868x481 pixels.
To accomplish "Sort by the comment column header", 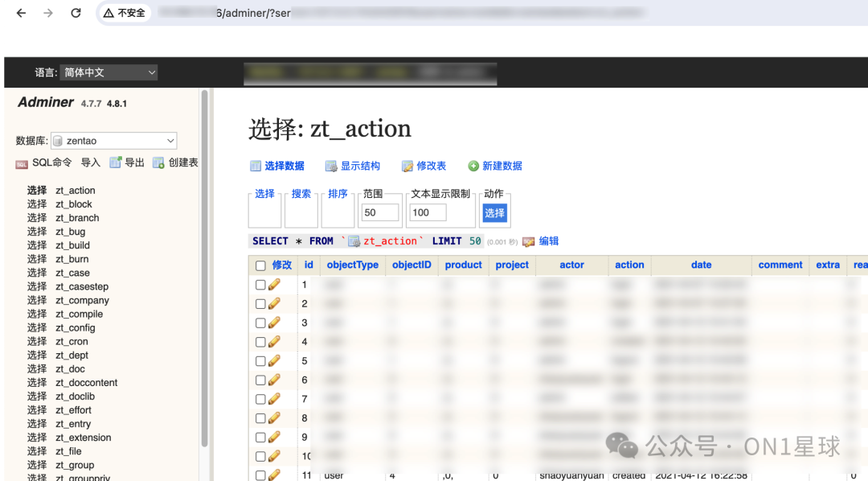I will (x=780, y=265).
